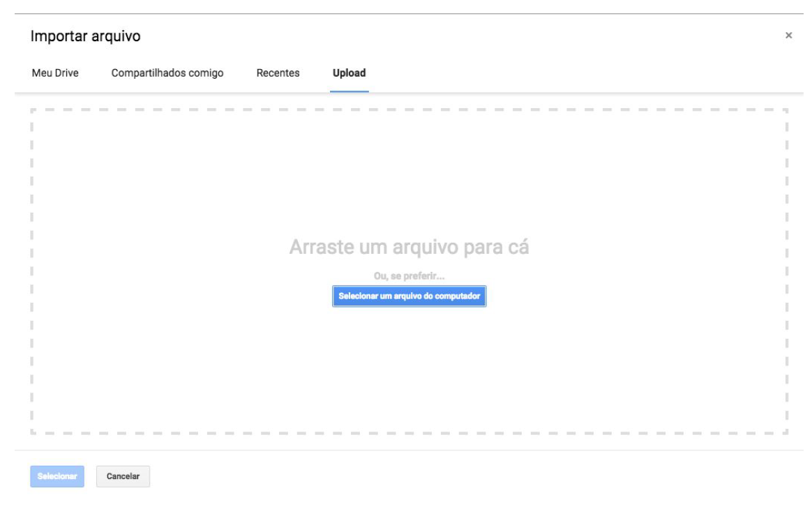Viewport: 812px width, 509px height.
Task: Click blank tab bar space right of Upload
Action: (x=558, y=73)
